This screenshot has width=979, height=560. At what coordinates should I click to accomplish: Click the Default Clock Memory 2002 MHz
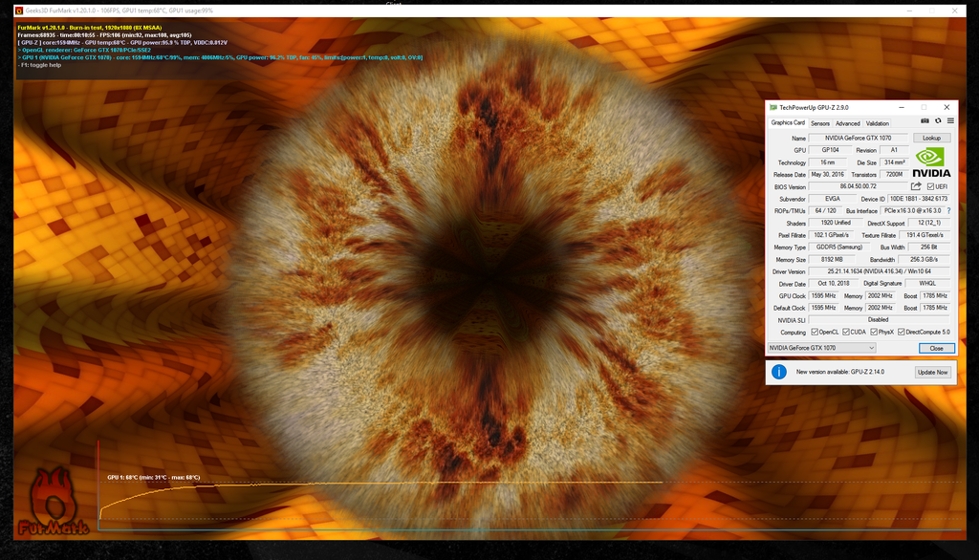point(880,308)
